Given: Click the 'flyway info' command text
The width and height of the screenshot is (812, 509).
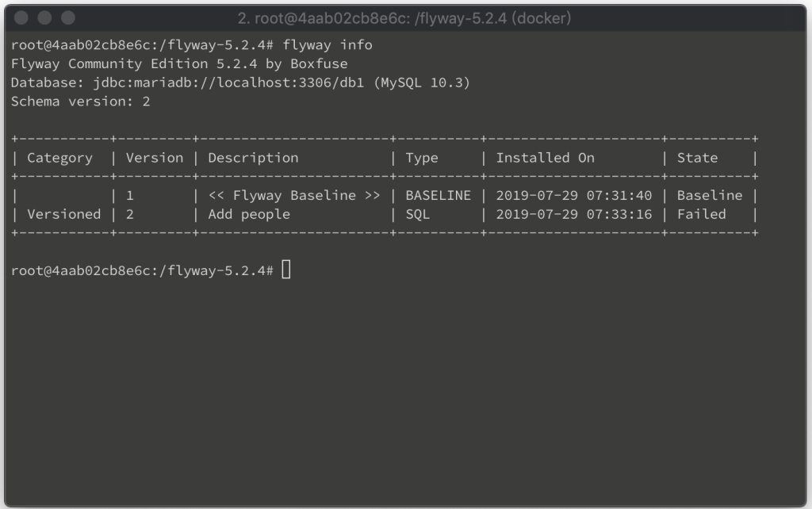Looking at the screenshot, I should (x=327, y=45).
